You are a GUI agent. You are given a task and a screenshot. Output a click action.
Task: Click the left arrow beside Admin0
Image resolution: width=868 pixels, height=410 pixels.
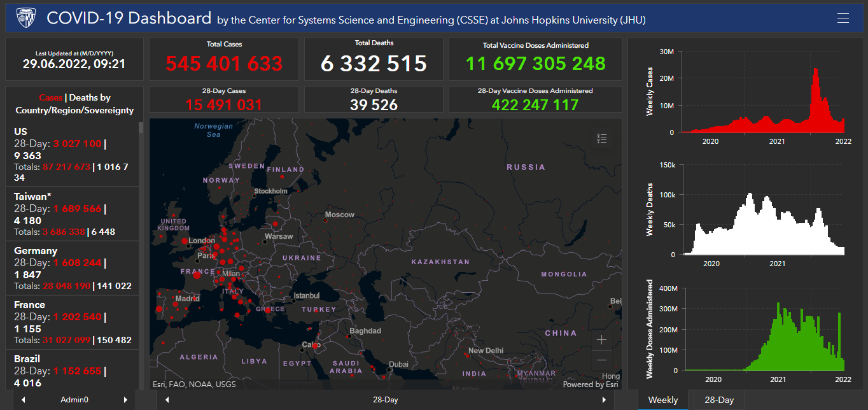[24, 400]
